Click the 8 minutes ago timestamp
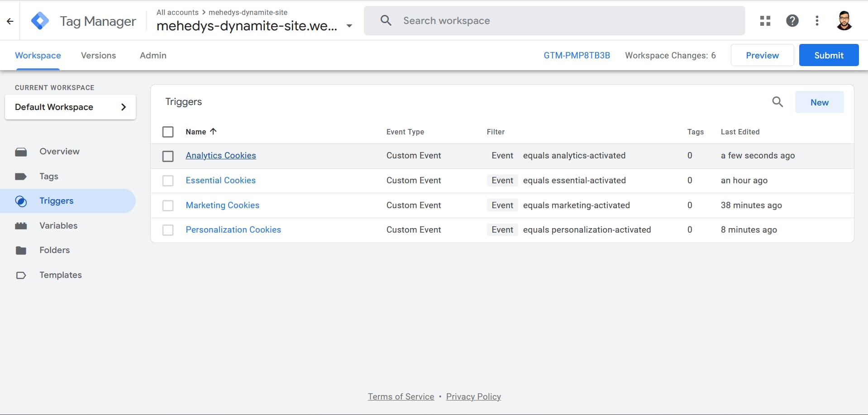Image resolution: width=868 pixels, height=415 pixels. 749,229
